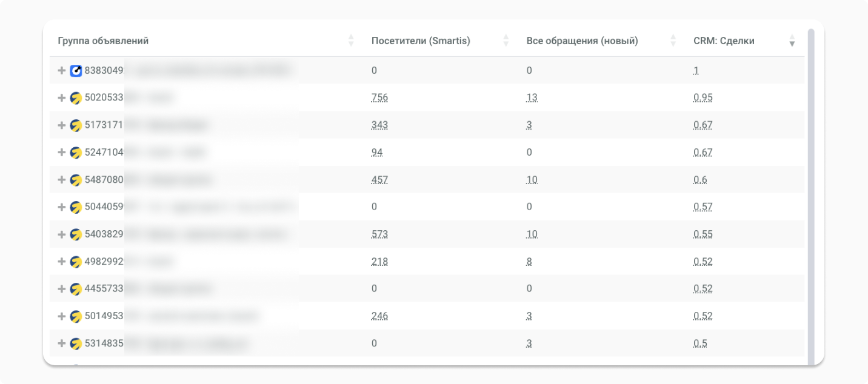Click the yellow source icon in row 5173171
Screen dimensions: 868x384
76,125
